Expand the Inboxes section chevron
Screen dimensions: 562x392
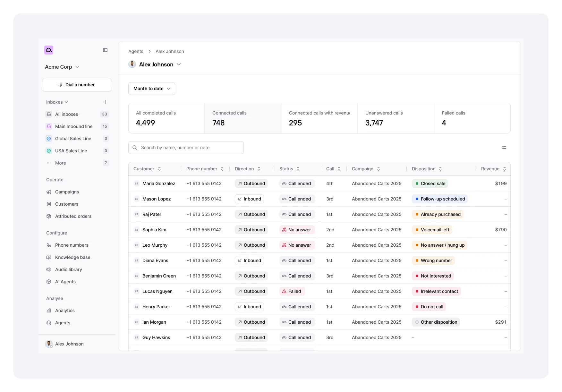point(66,102)
